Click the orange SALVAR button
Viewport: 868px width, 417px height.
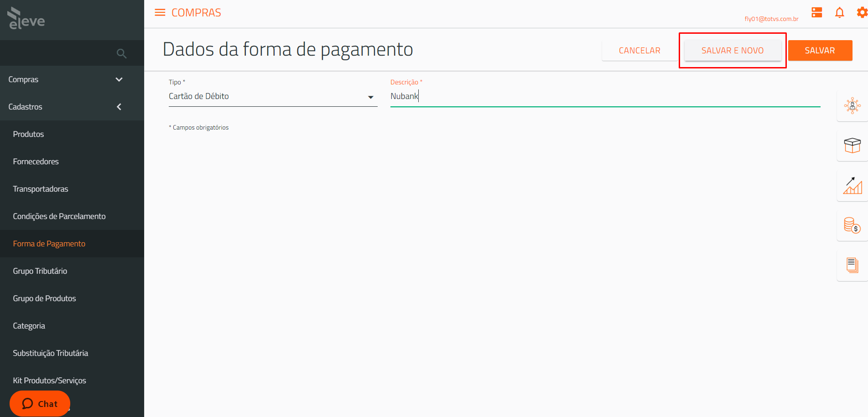pos(820,51)
